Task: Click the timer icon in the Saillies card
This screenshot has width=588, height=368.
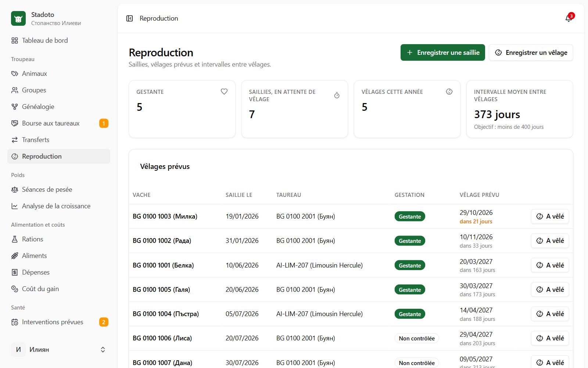Action: coord(337,95)
